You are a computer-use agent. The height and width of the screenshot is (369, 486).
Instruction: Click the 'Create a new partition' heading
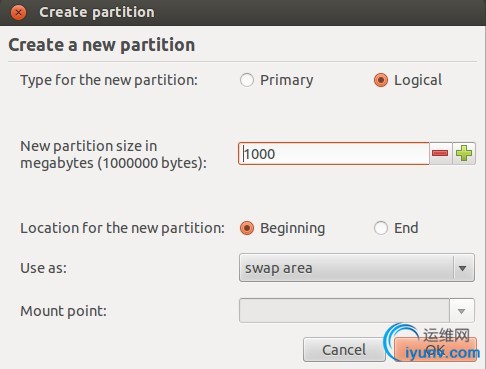(x=102, y=45)
